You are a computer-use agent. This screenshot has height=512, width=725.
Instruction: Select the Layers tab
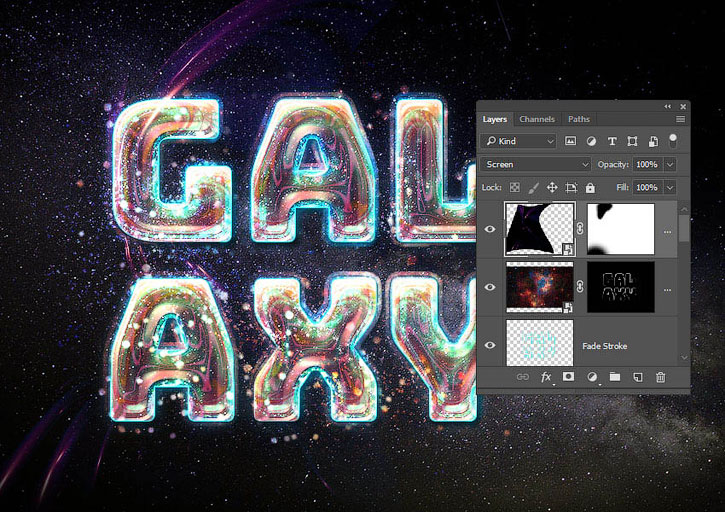tap(494, 119)
